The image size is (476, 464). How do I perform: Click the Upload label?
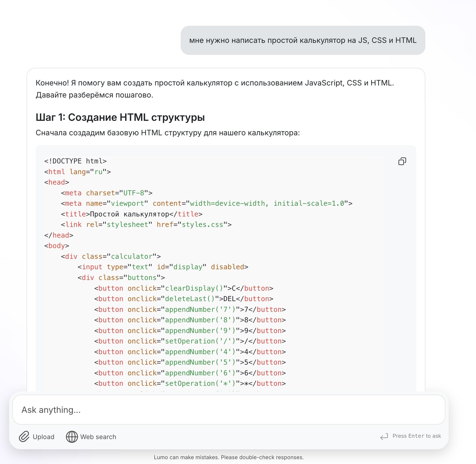(x=43, y=437)
